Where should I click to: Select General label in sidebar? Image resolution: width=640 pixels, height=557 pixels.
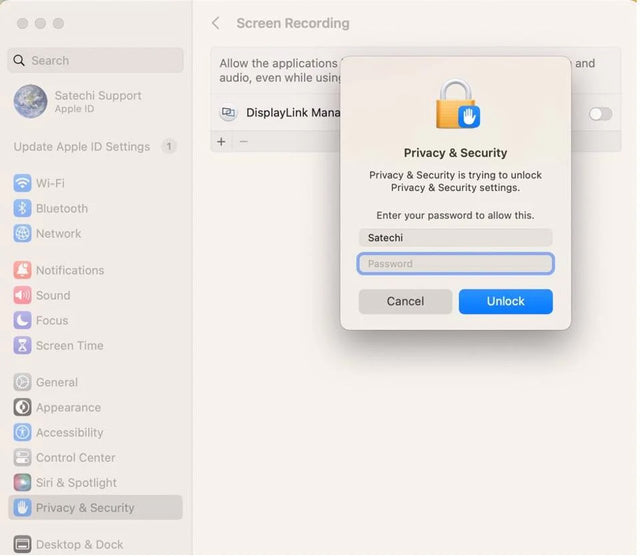coord(57,383)
